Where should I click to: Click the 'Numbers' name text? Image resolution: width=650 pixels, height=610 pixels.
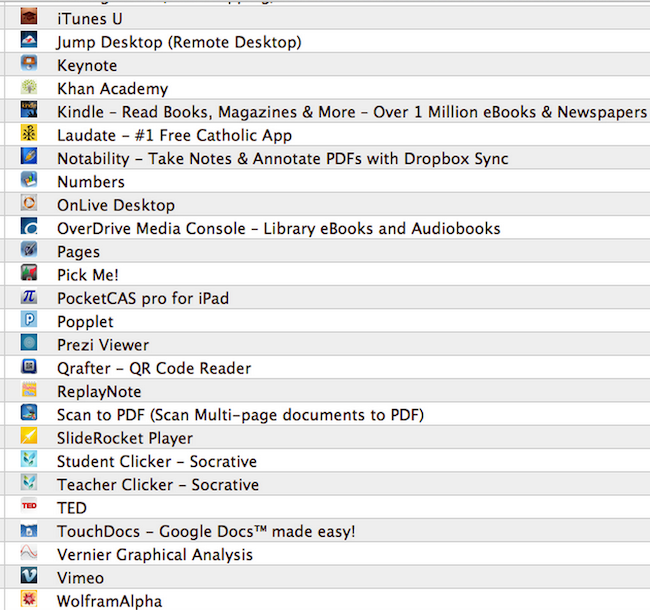[91, 182]
